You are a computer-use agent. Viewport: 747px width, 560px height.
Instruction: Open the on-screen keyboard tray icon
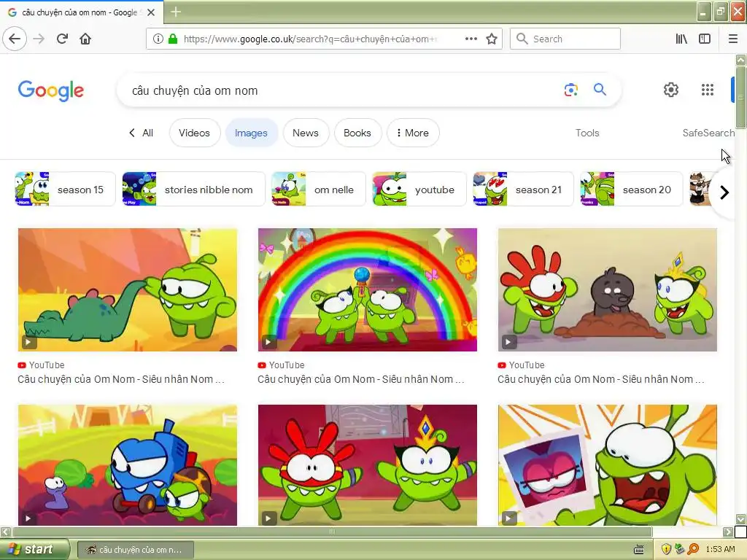pyautogui.click(x=639, y=550)
